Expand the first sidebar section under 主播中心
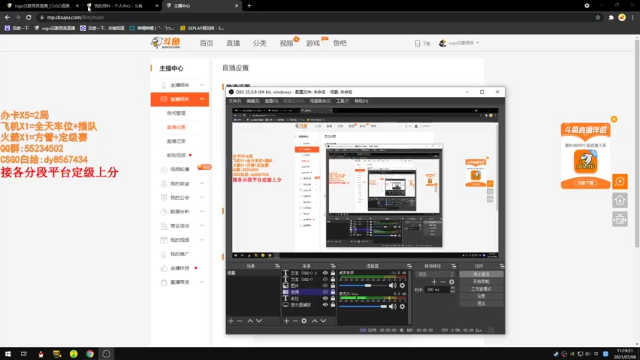The height and width of the screenshot is (360, 640). pos(202,85)
